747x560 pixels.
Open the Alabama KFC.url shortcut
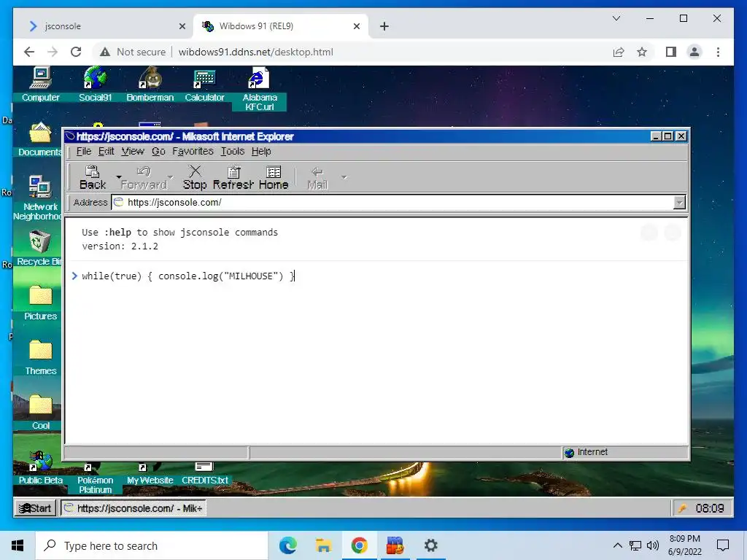coord(259,89)
